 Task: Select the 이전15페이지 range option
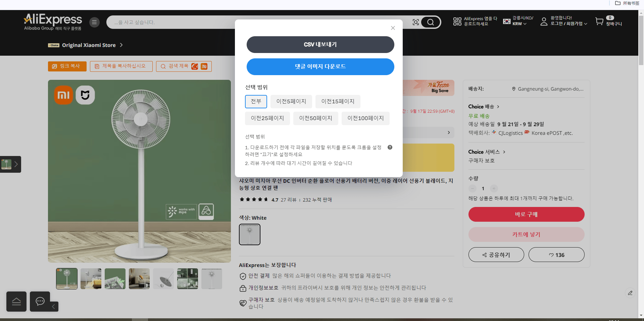click(x=338, y=102)
